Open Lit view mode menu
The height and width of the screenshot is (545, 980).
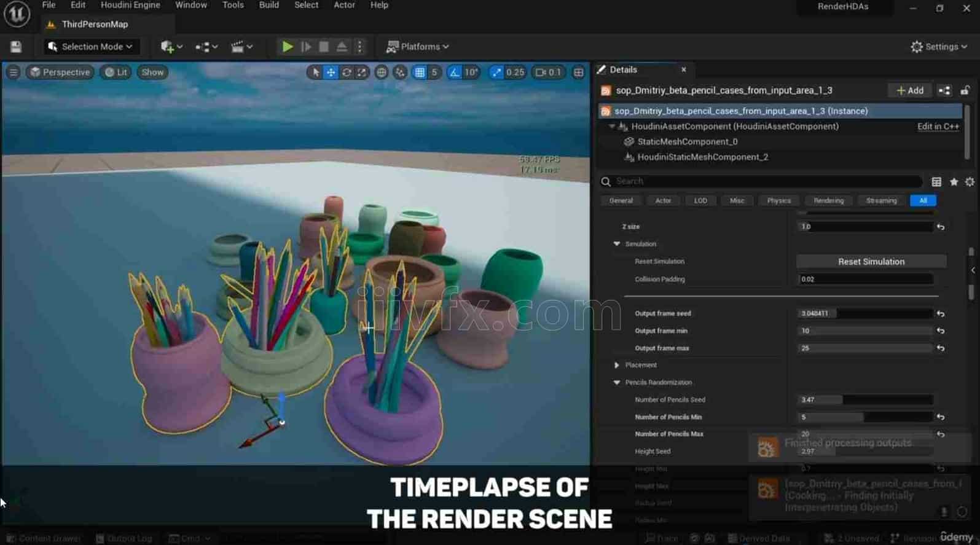point(116,73)
